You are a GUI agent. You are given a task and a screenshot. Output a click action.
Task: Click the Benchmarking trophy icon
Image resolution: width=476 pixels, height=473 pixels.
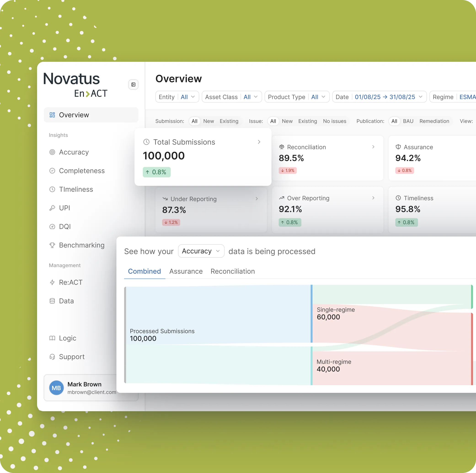coord(52,245)
